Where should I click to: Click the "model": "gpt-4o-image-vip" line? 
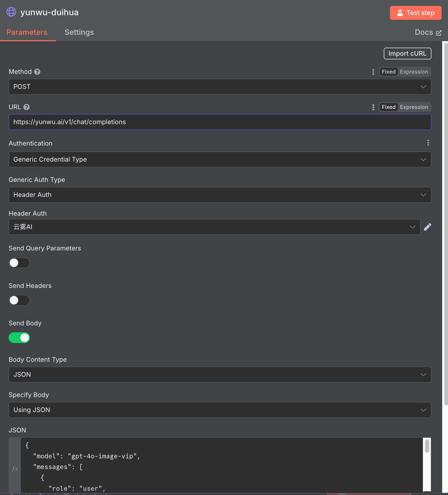87,456
